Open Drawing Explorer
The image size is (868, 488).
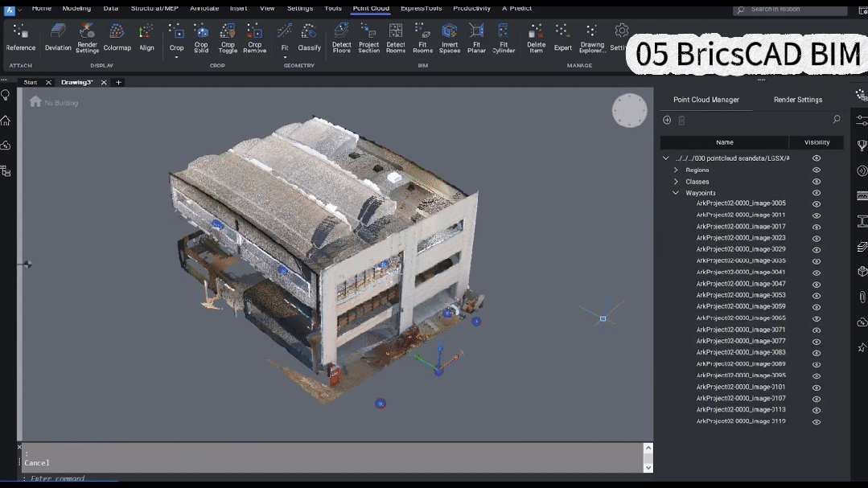592,38
